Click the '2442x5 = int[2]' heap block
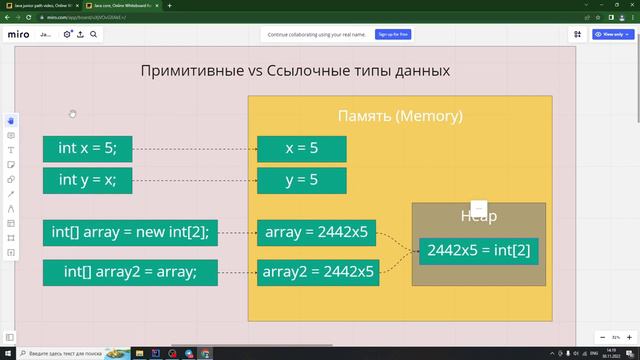 tap(479, 251)
